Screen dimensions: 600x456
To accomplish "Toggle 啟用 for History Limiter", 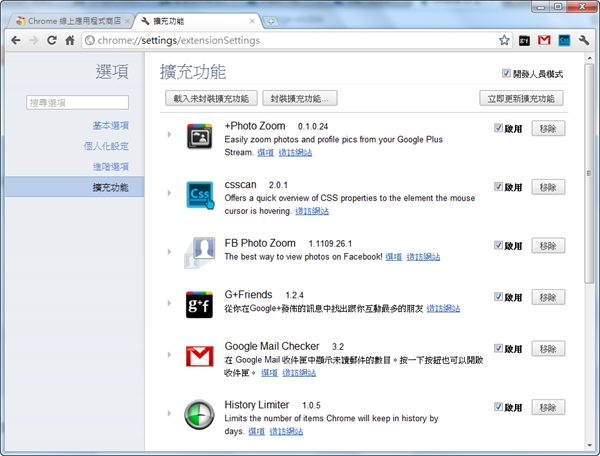I will point(498,407).
